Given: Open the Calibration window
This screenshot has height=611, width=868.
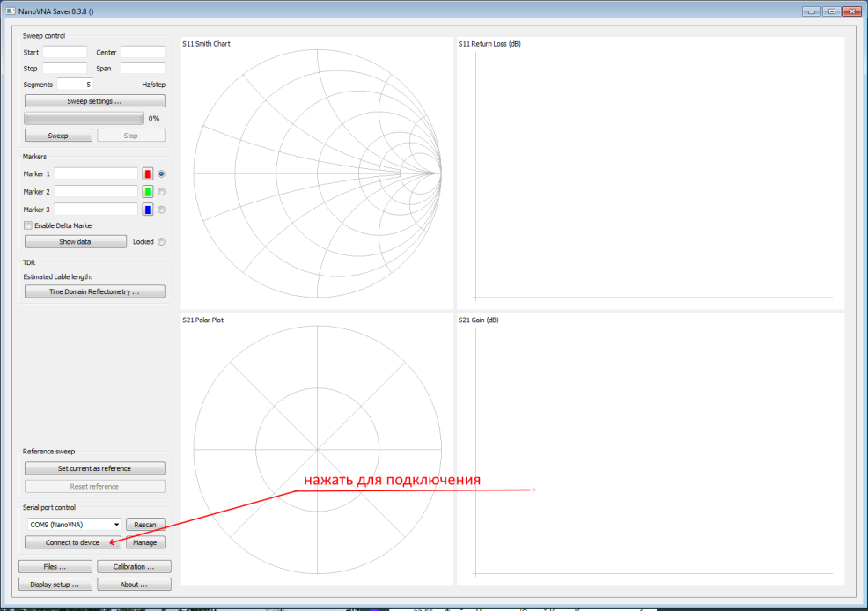Looking at the screenshot, I should [x=134, y=567].
